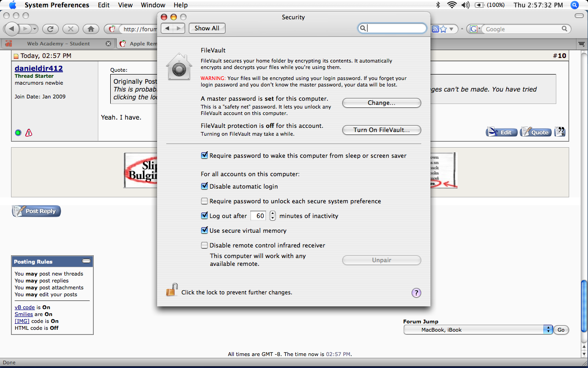Click the RSS feed icon in Firefox
This screenshot has height=368, width=588.
pyautogui.click(x=435, y=29)
